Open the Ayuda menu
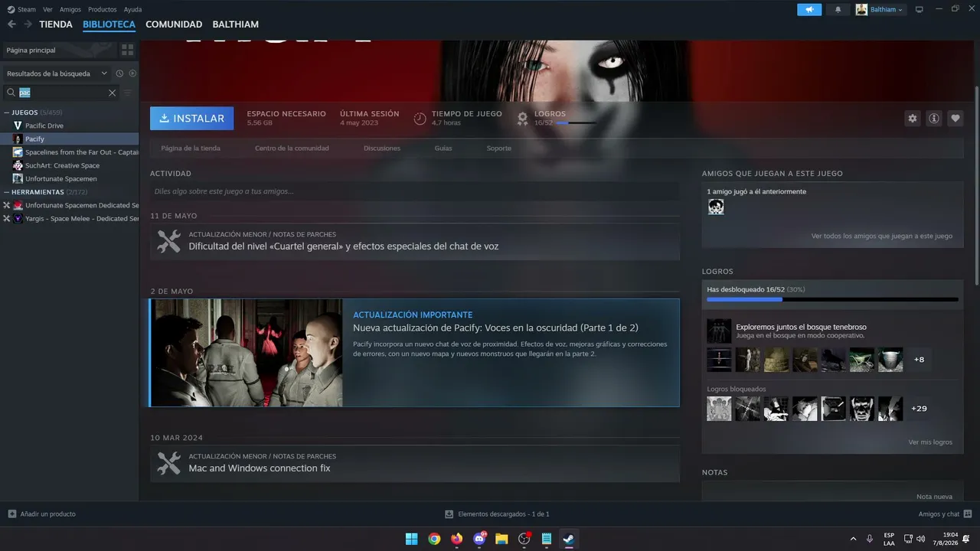The height and width of the screenshot is (551, 980). point(132,9)
